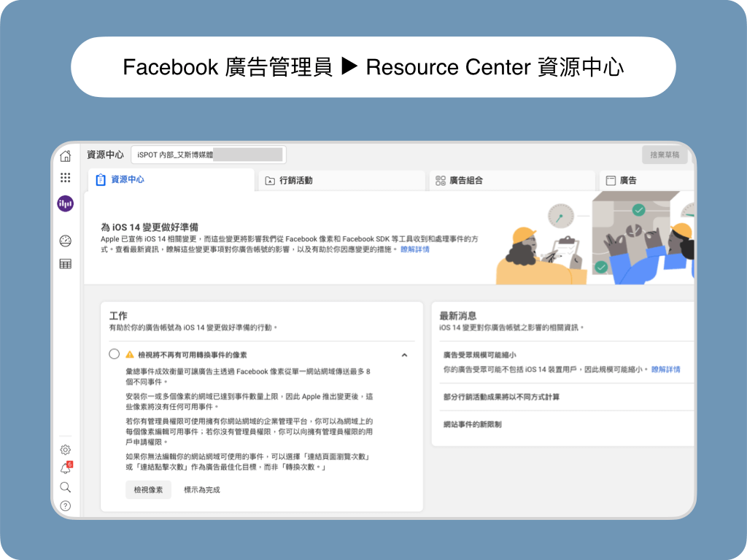Screen dimensions: 747x560
Task: Switch to the 廣告 tab
Action: tap(646, 181)
